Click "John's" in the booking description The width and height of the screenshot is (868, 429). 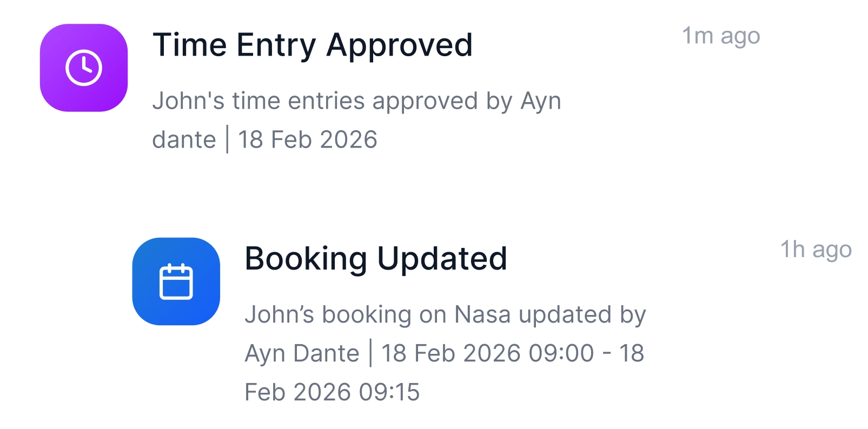pyautogui.click(x=279, y=315)
